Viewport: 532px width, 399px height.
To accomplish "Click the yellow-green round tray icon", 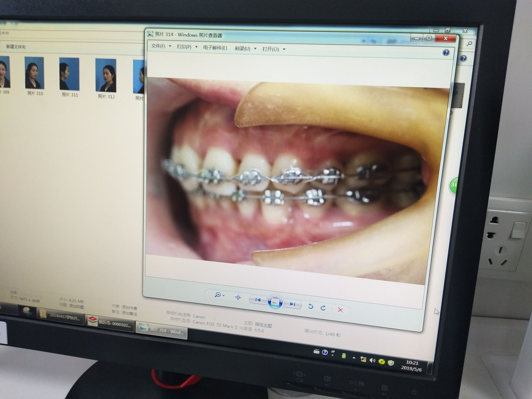I will pos(381,362).
